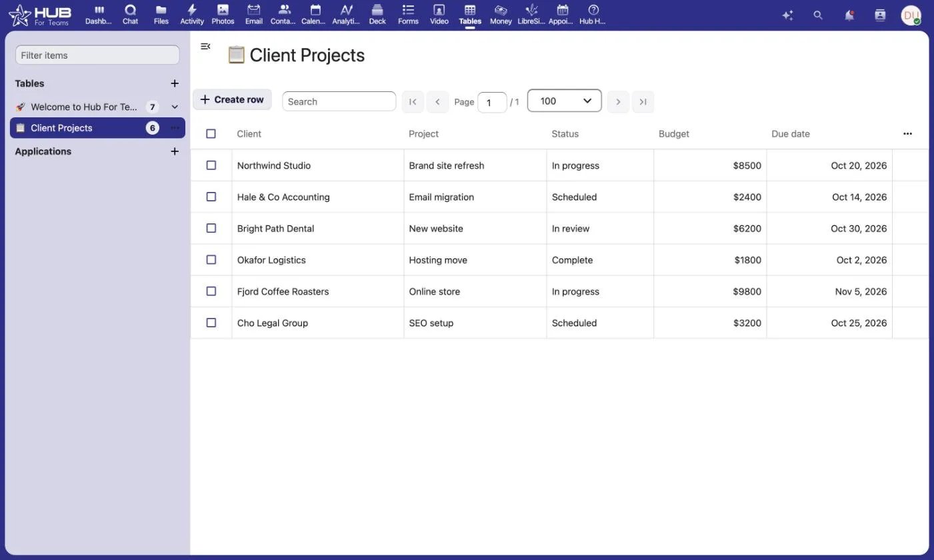The image size is (934, 560).
Task: Open the assistant sparkle icon
Action: [x=787, y=15]
